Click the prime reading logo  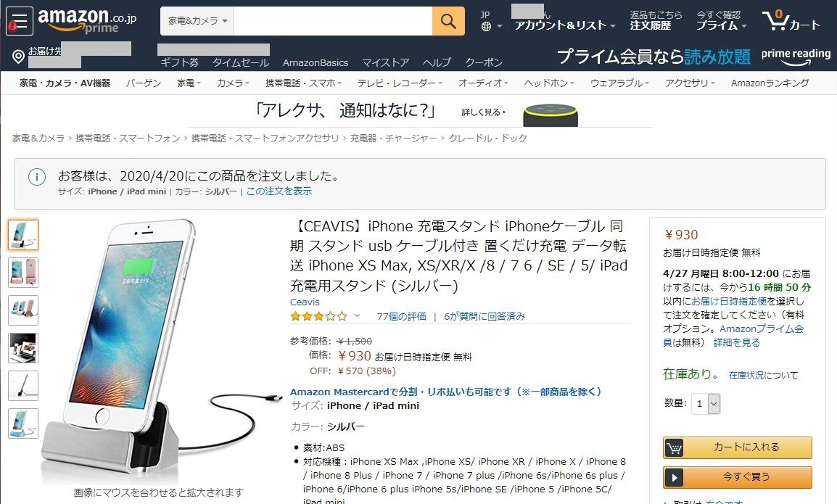click(x=796, y=56)
